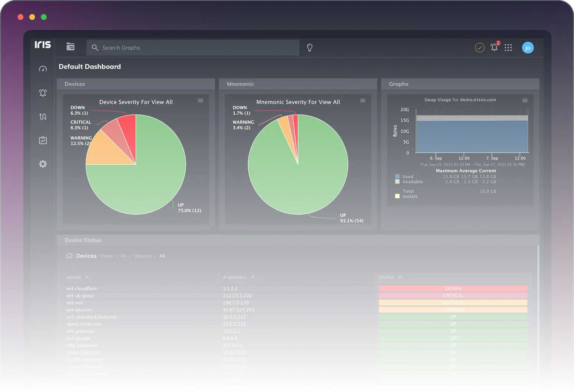Viewport: 574px width, 392px height.
Task: Click the lightbulb tips icon
Action: tap(310, 48)
